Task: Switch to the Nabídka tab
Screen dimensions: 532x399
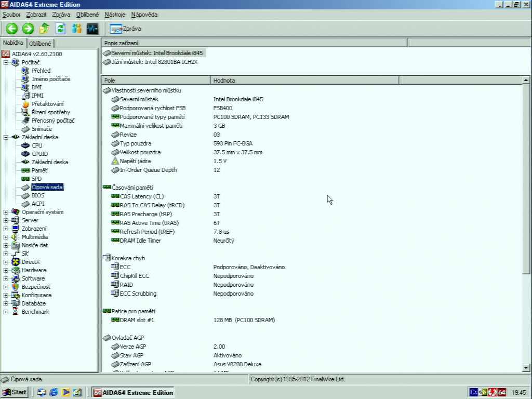Action: pos(13,43)
